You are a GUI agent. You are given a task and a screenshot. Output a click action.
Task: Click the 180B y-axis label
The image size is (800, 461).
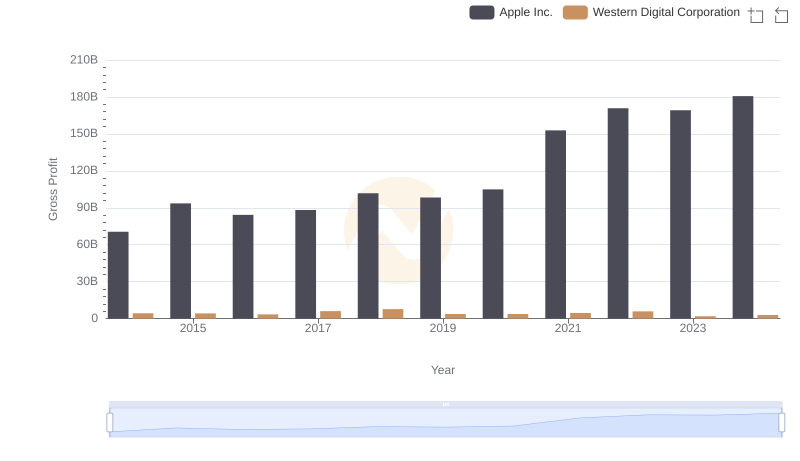84,97
